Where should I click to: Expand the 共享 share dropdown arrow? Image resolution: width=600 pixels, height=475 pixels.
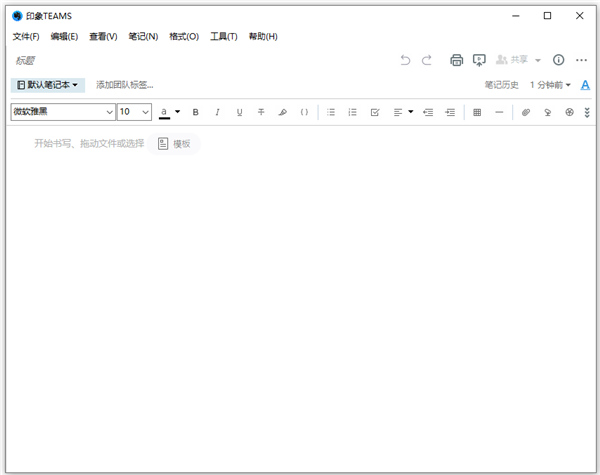tap(538, 60)
